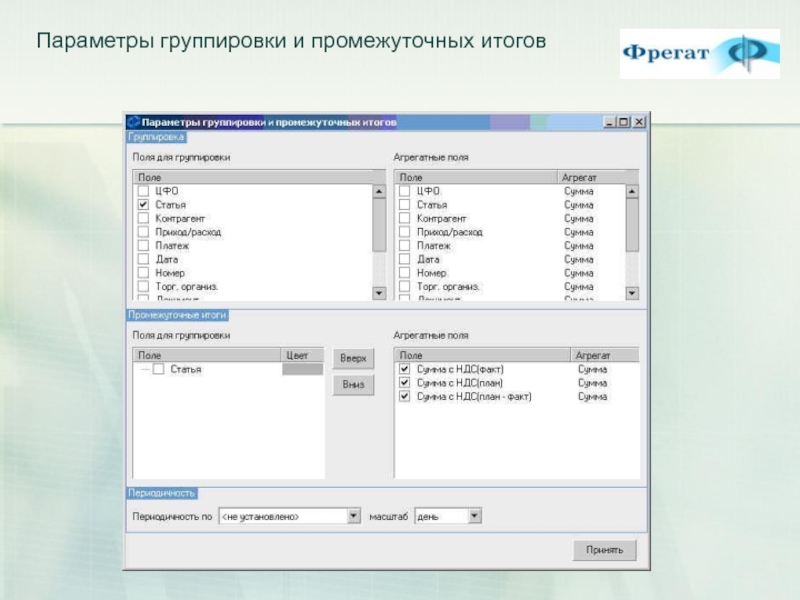Check Торг. организ. in the grouping fields list
This screenshot has width=800, height=600.
pyautogui.click(x=143, y=287)
